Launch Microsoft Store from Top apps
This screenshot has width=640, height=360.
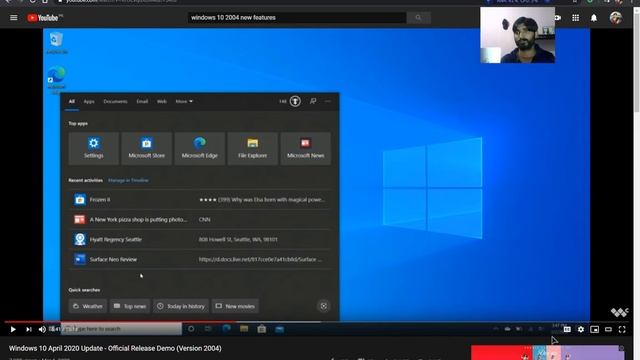[x=147, y=149]
